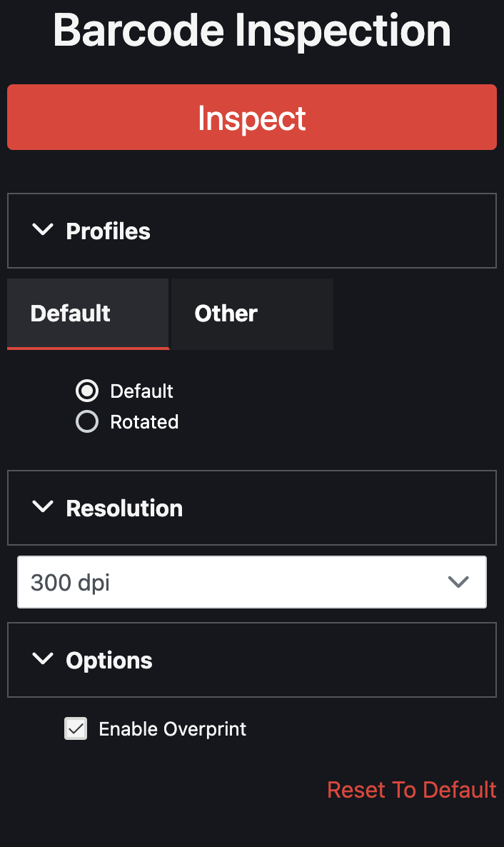504x847 pixels.
Task: Click the Rotated option label text
Action: [x=144, y=422]
